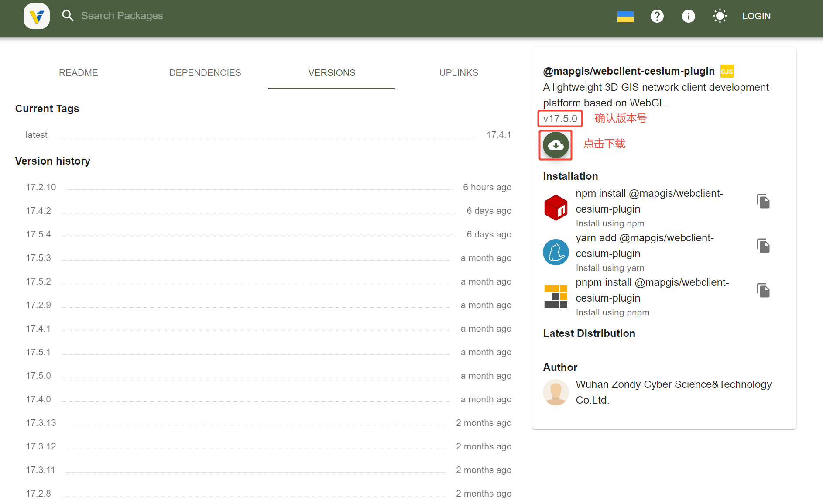This screenshot has width=823, height=504.
Task: Copy the pnpm install command
Action: 763,290
